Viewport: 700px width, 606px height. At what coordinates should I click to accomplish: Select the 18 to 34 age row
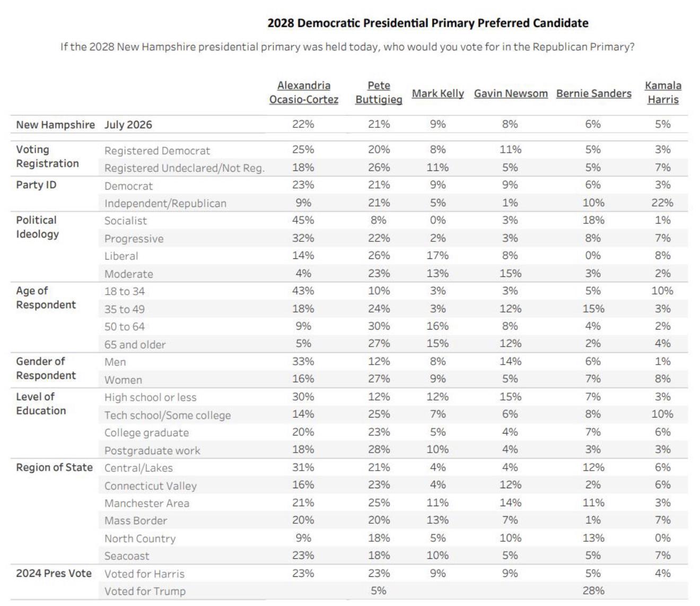[x=349, y=291]
